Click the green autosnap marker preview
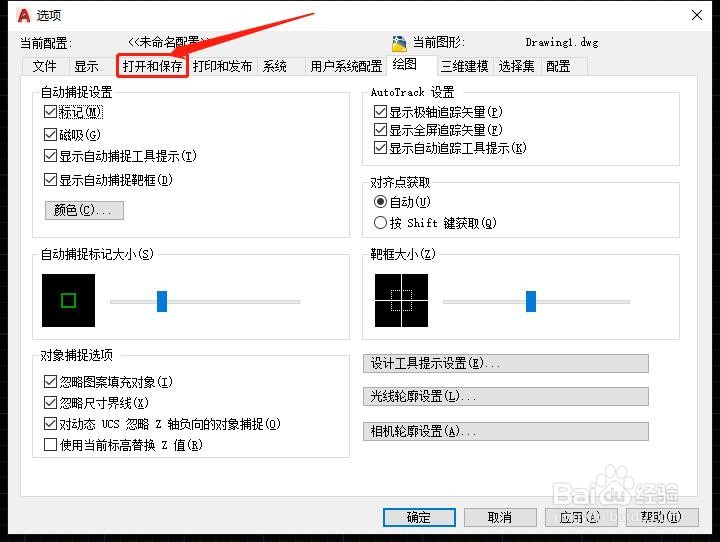This screenshot has width=720, height=542. 68,300
